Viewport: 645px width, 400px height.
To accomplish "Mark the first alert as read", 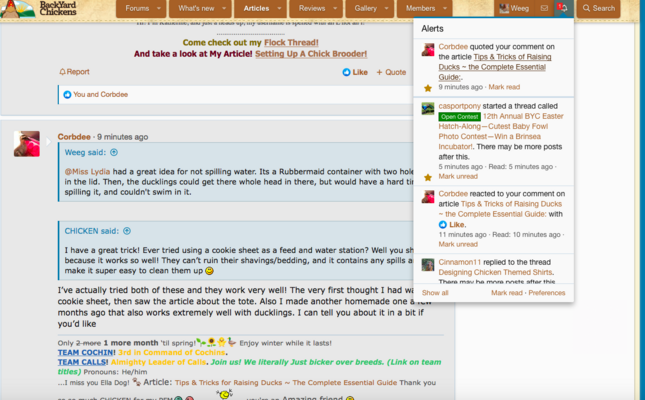I will click(504, 87).
